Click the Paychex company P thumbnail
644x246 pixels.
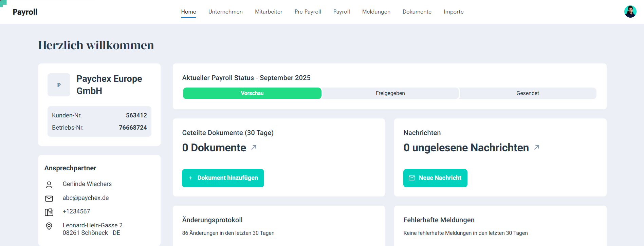tap(59, 85)
